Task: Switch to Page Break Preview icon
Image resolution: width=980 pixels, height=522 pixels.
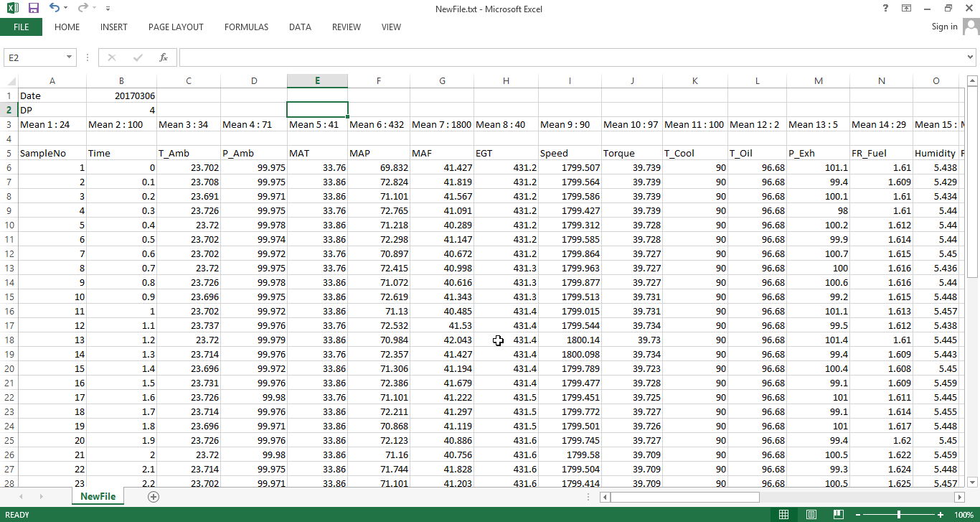Action: tap(837, 514)
